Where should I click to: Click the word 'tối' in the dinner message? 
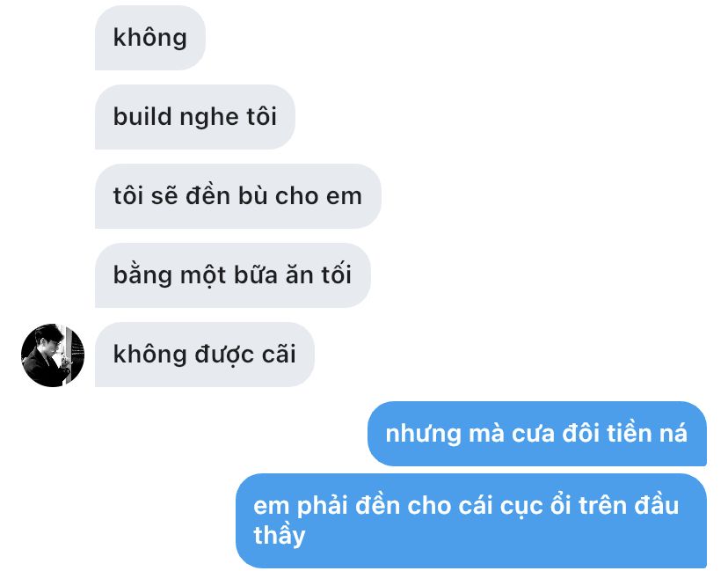[x=336, y=275]
